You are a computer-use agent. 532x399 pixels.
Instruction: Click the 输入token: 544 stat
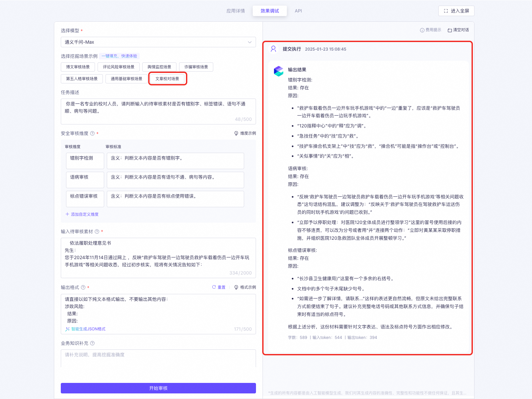point(327,338)
